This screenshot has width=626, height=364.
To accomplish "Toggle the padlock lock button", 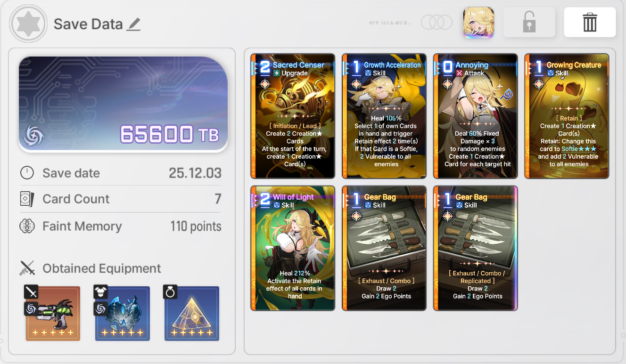I will (x=529, y=22).
